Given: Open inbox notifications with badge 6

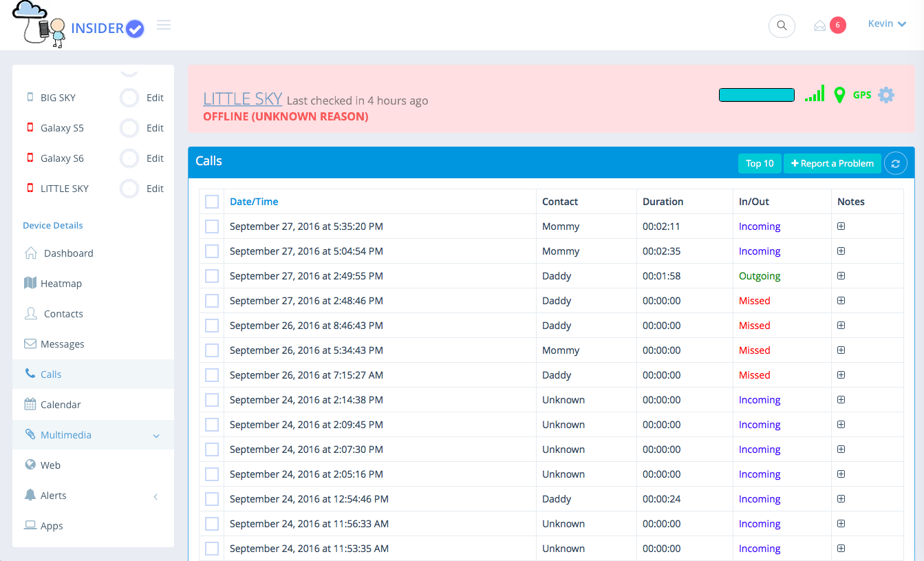Looking at the screenshot, I should [829, 25].
